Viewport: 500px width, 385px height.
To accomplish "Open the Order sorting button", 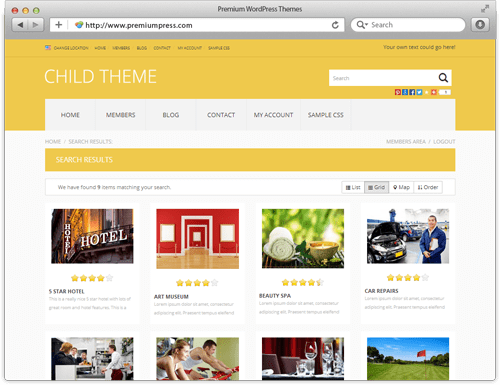I will pos(428,187).
